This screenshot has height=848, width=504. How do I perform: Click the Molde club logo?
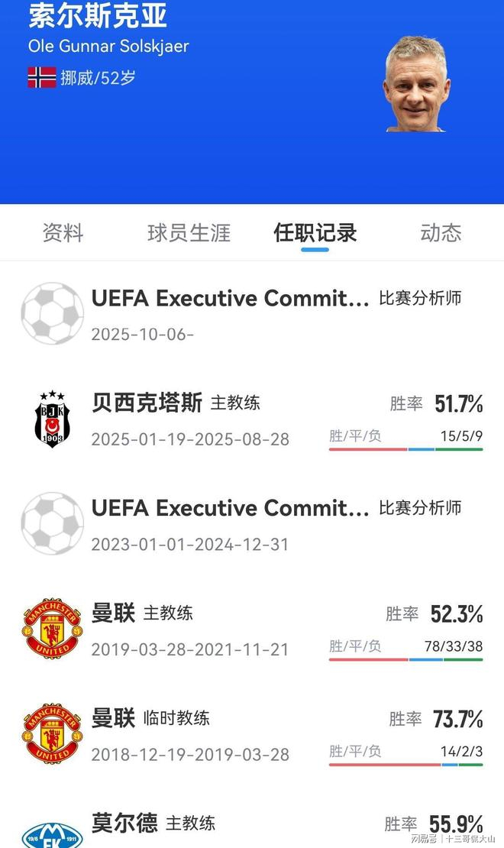tap(52, 833)
